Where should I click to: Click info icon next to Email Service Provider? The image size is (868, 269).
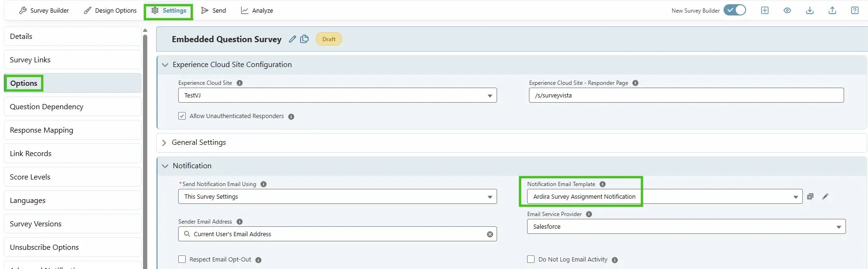coord(589,214)
